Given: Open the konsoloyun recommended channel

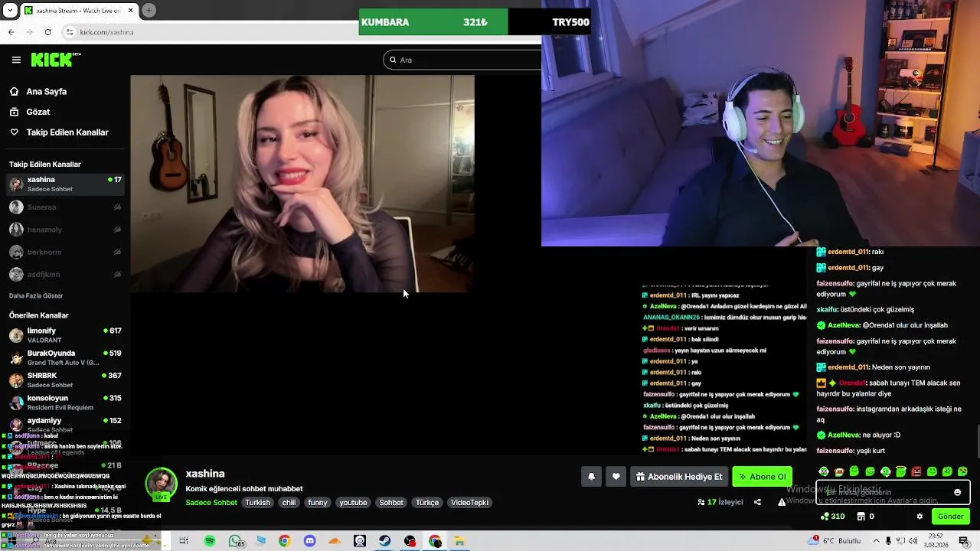Looking at the screenshot, I should (x=65, y=403).
